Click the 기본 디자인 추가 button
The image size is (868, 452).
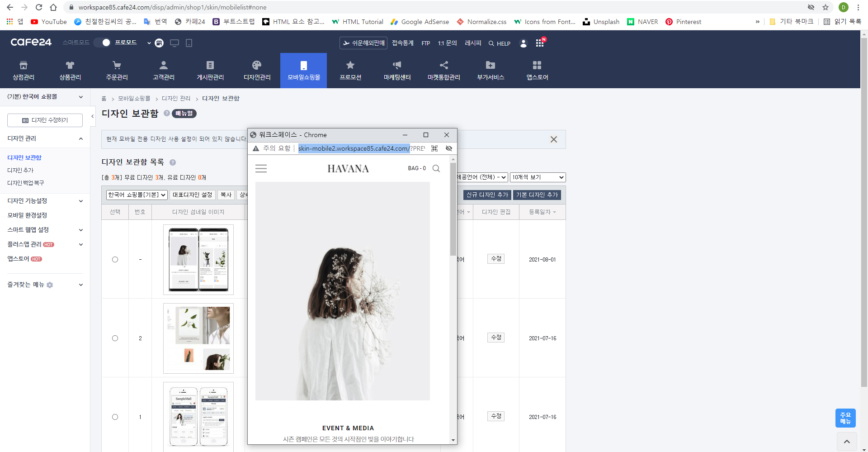tap(537, 195)
